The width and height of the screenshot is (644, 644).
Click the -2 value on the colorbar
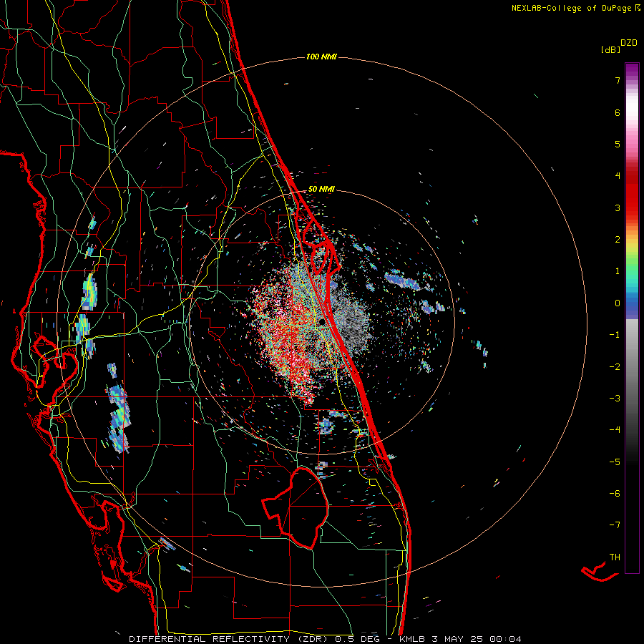click(615, 366)
